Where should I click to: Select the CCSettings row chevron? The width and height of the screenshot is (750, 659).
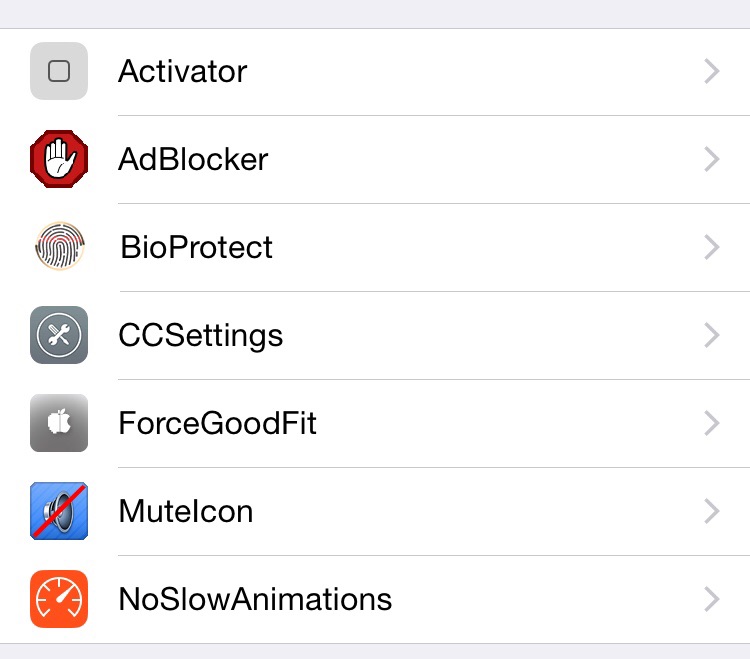711,335
